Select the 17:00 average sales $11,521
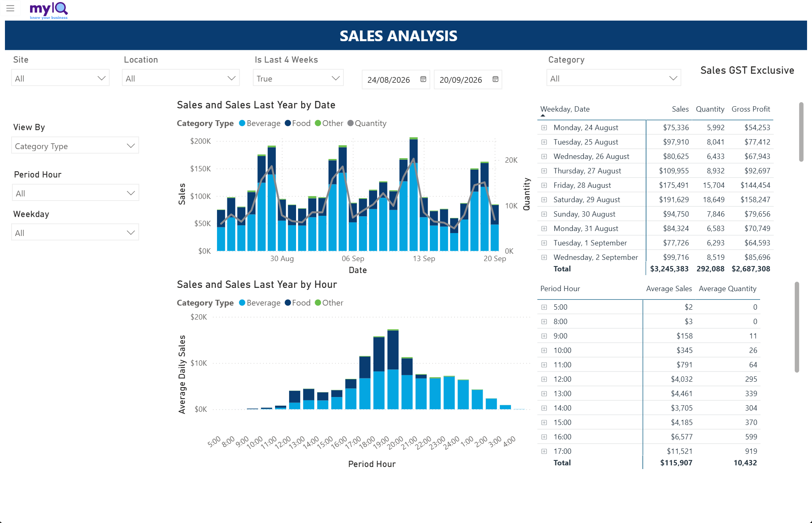Viewport: 812px width, 523px height. pos(679,451)
